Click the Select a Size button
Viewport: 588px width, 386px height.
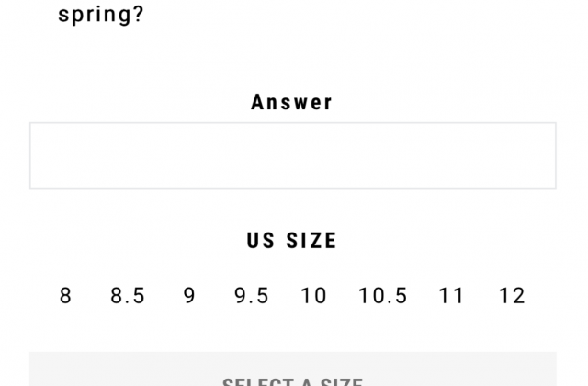coord(293,369)
